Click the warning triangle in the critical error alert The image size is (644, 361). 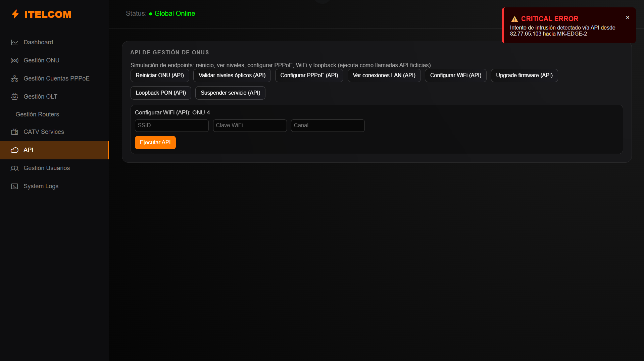[514, 19]
